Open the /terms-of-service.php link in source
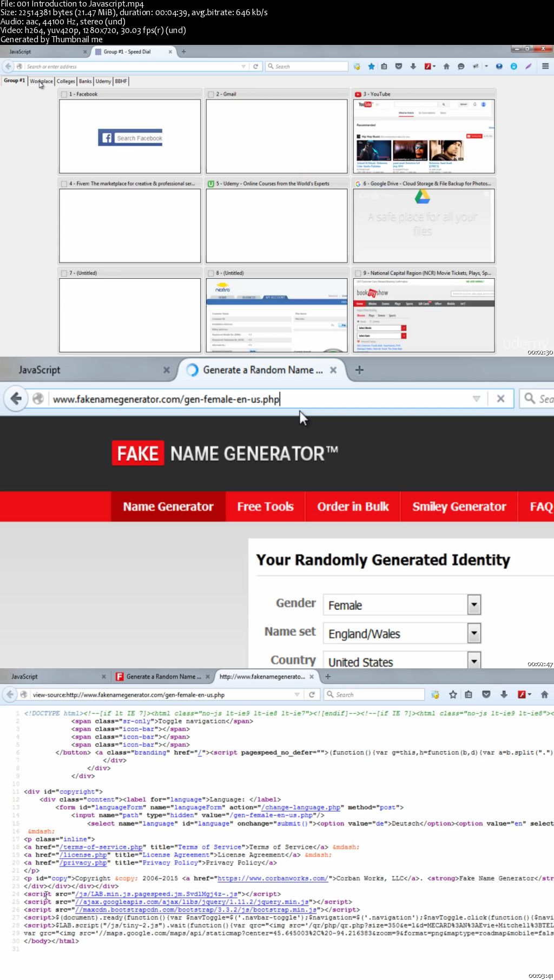This screenshot has width=554, height=980. click(101, 847)
